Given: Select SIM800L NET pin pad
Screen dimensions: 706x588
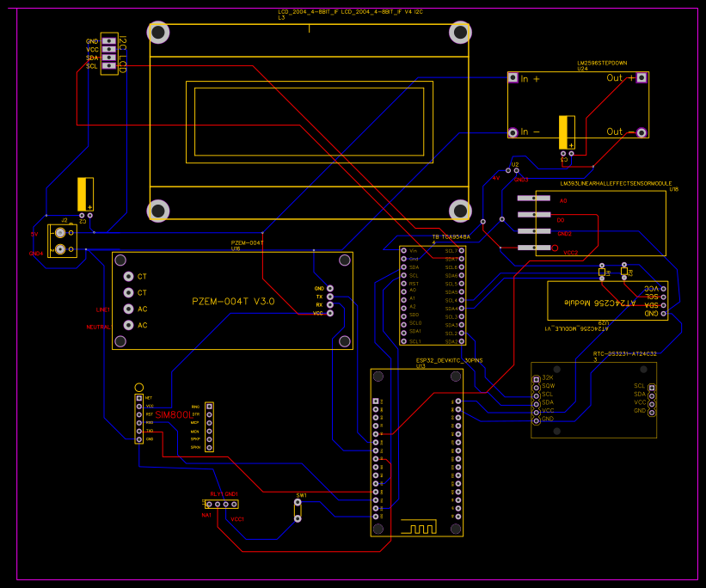Looking at the screenshot, I should pos(139,398).
